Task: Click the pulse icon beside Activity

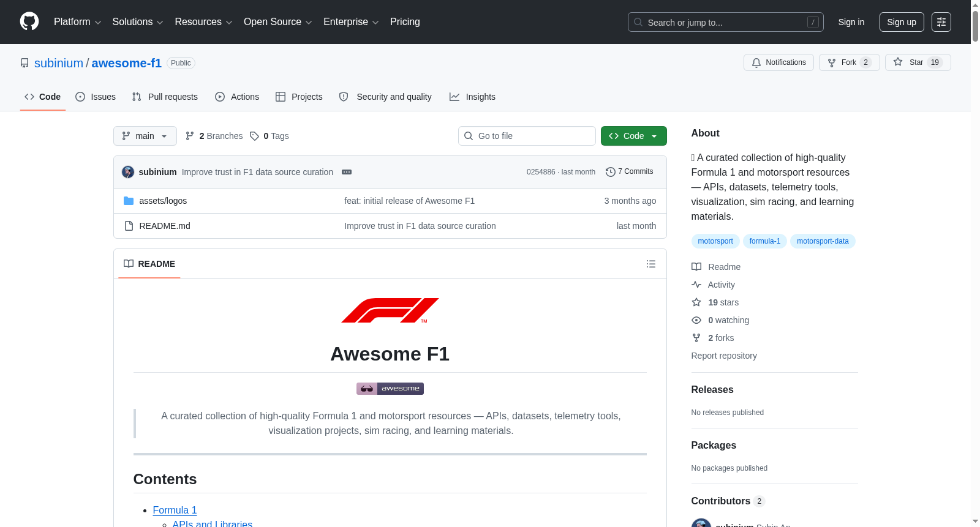Action: [x=696, y=285]
